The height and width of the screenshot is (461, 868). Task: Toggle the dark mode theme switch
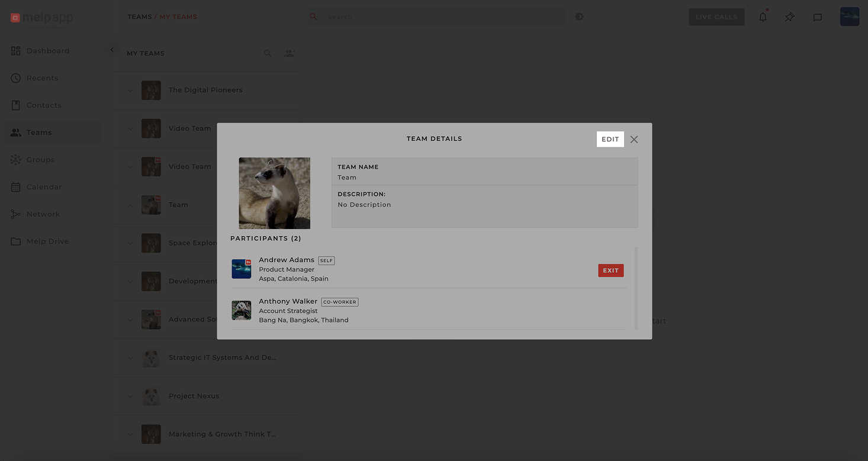pos(579,17)
